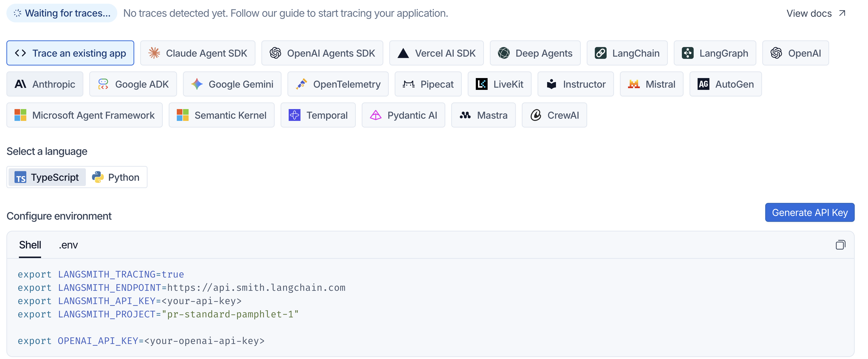Open the View docs link
868x359 pixels.
[x=816, y=14]
